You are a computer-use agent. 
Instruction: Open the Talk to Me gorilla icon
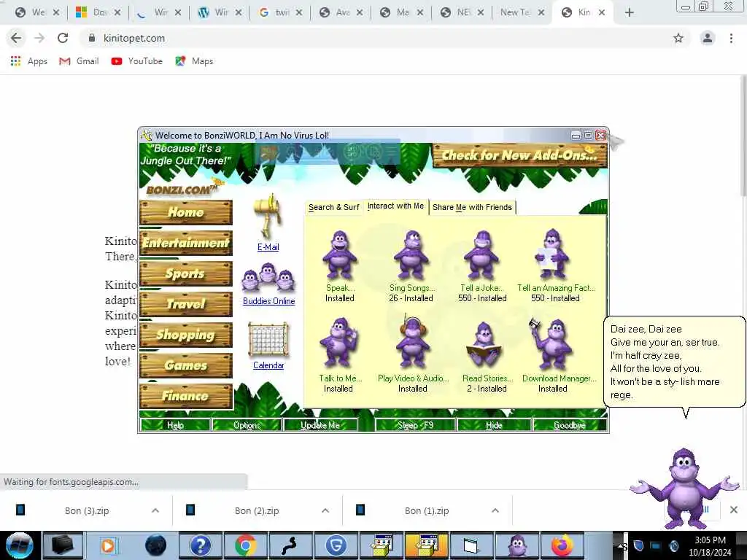coord(339,344)
